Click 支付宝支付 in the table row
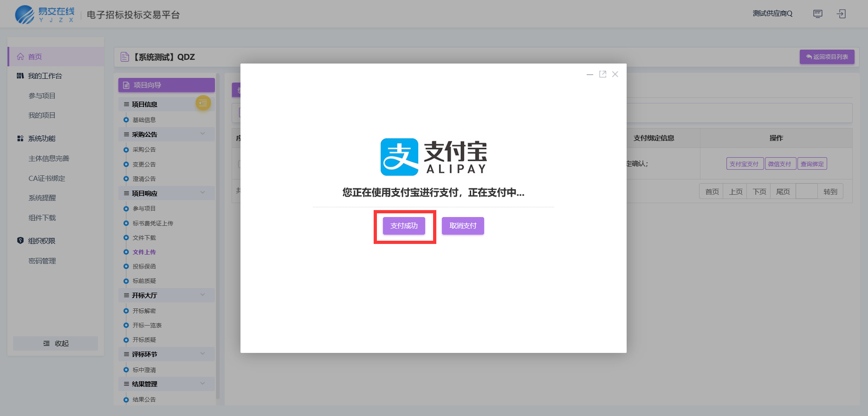 pos(745,164)
